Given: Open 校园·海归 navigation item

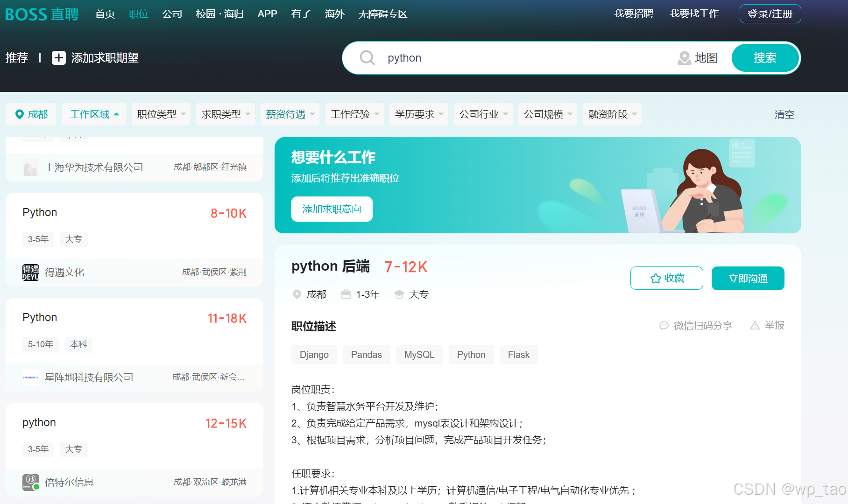Looking at the screenshot, I should pyautogui.click(x=220, y=14).
